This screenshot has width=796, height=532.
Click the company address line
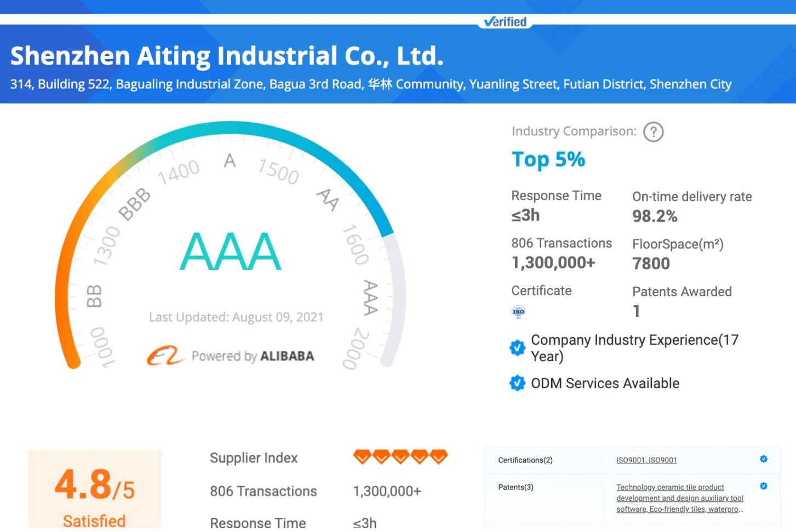point(371,84)
